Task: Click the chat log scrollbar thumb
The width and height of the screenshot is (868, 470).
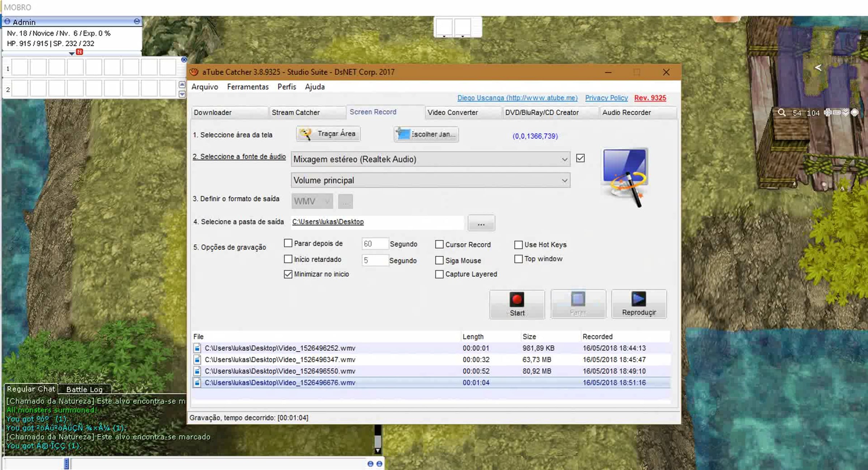Action: (x=378, y=441)
